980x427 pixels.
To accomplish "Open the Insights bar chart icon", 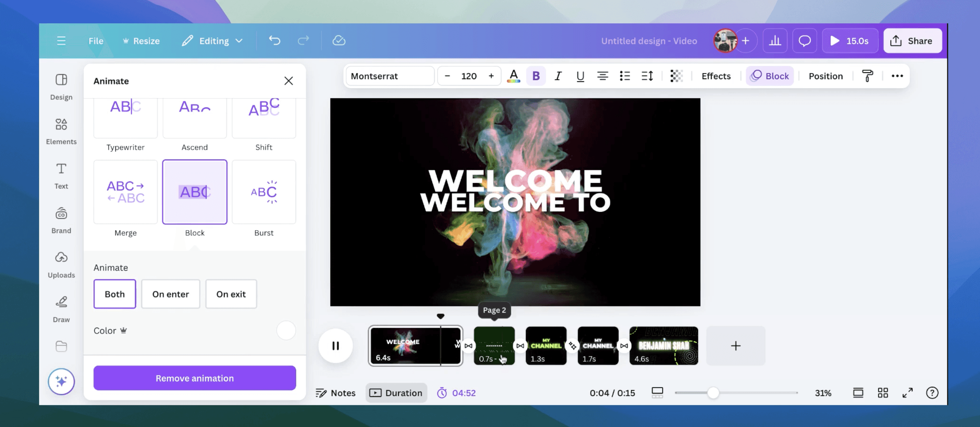I will [775, 41].
